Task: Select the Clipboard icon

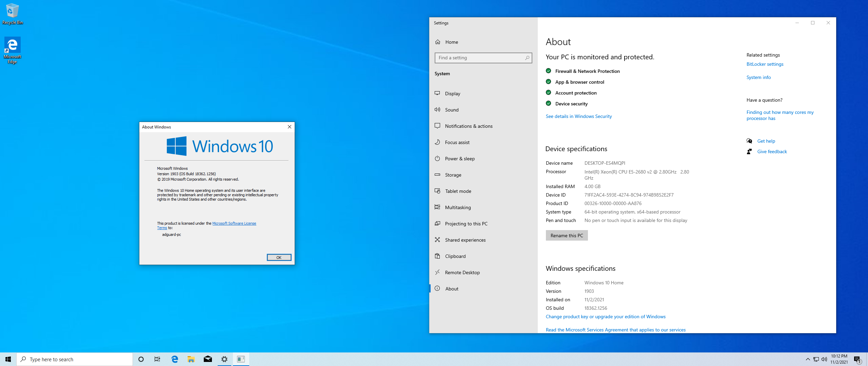Action: point(437,256)
